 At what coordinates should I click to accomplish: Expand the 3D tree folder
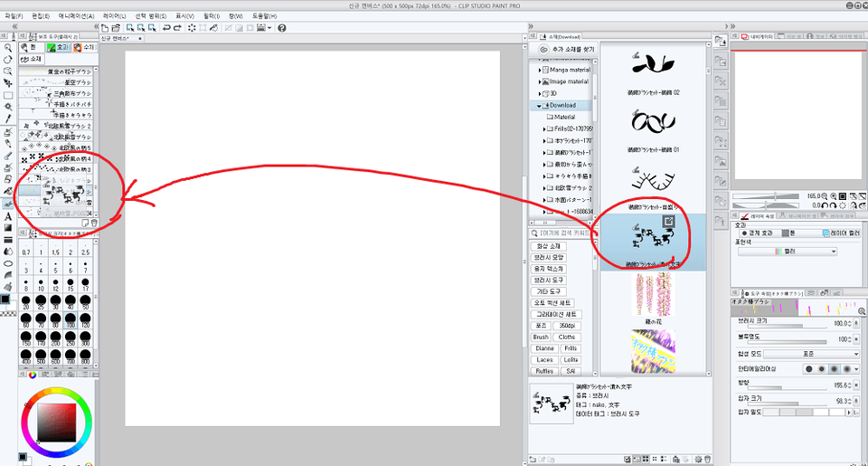coord(540,93)
